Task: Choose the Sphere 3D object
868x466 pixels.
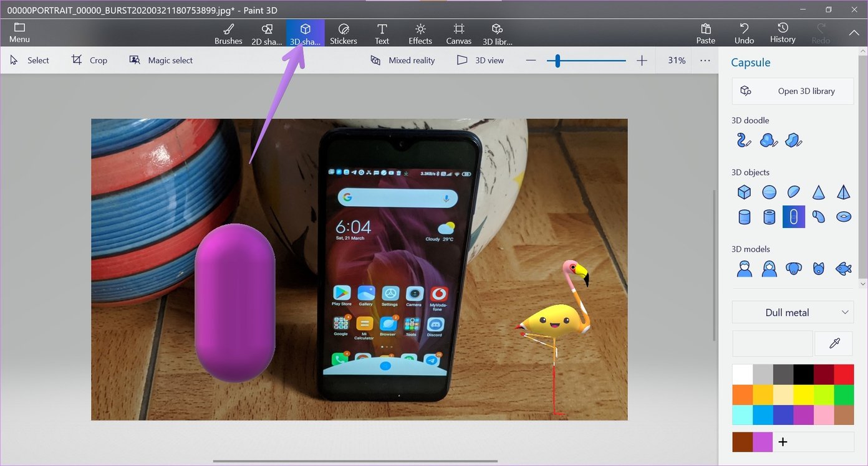Action: click(769, 192)
